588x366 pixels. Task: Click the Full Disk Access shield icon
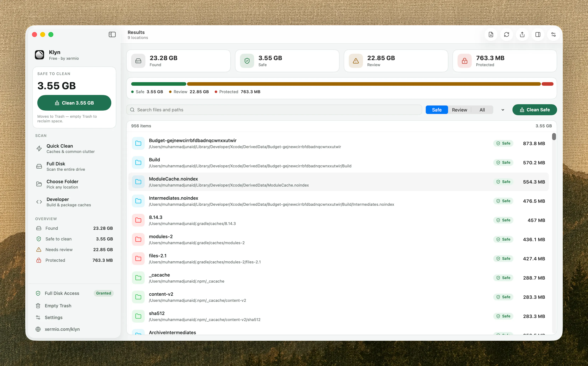38,293
